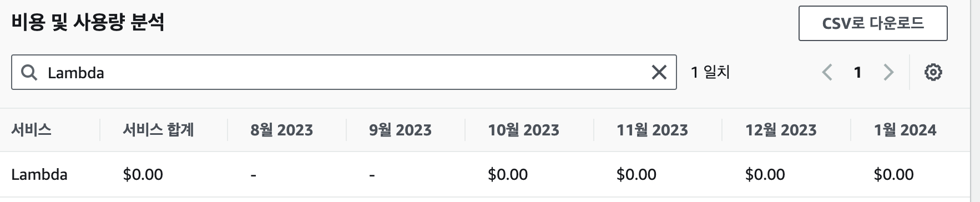980x202 pixels.
Task: Click the 10월 2023 column header
Action: (x=523, y=130)
